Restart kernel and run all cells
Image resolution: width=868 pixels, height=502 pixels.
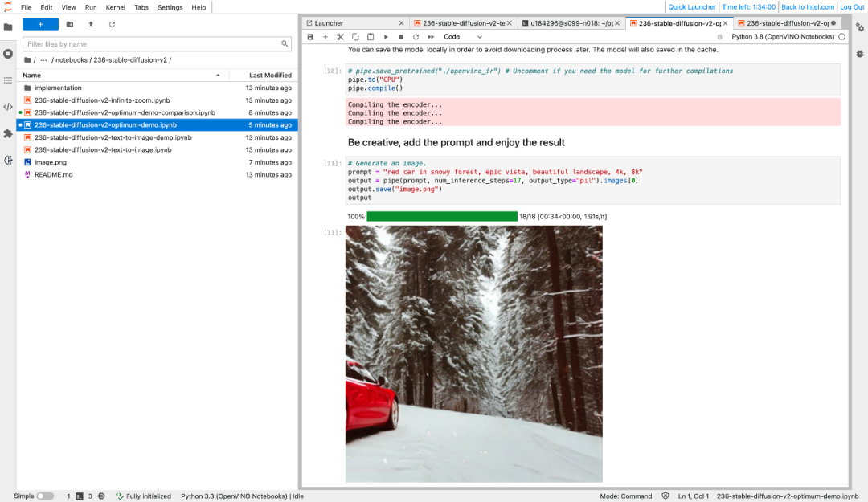click(x=431, y=37)
